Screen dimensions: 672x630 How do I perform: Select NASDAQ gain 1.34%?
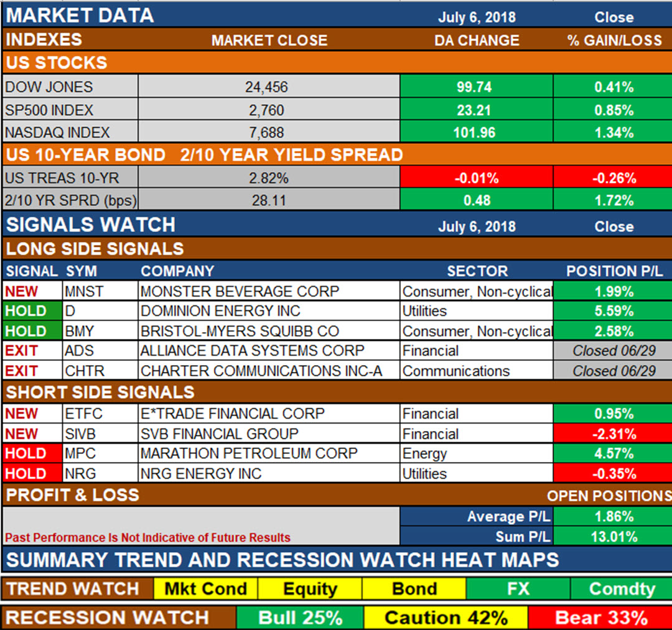(614, 132)
